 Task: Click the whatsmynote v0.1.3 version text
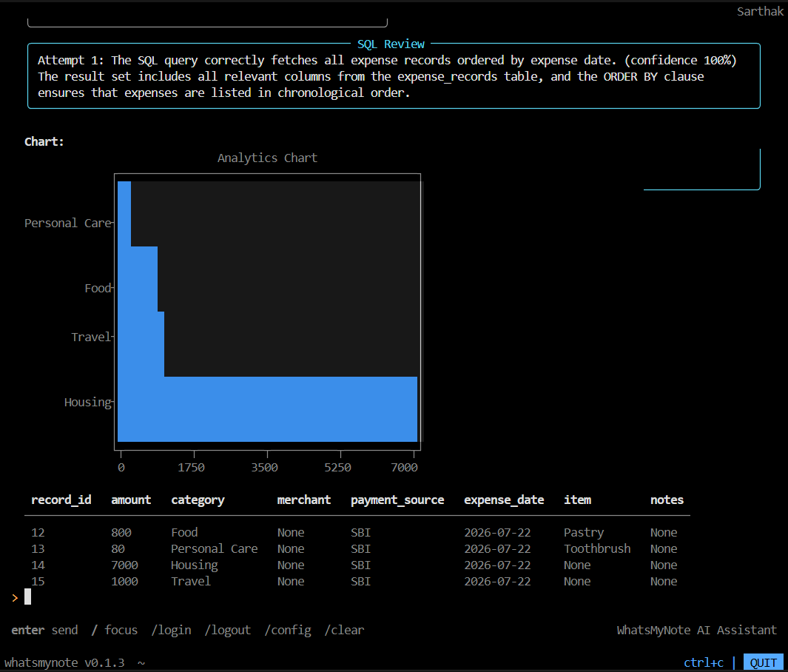(x=64, y=662)
